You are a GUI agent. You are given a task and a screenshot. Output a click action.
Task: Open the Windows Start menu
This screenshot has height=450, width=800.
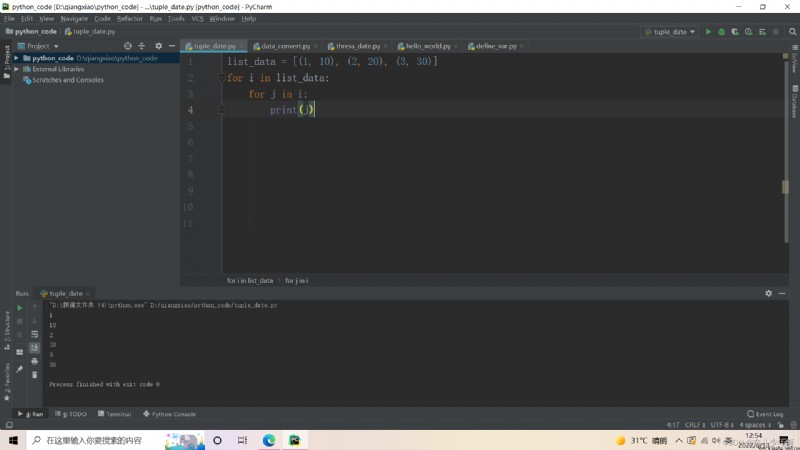pos(13,440)
